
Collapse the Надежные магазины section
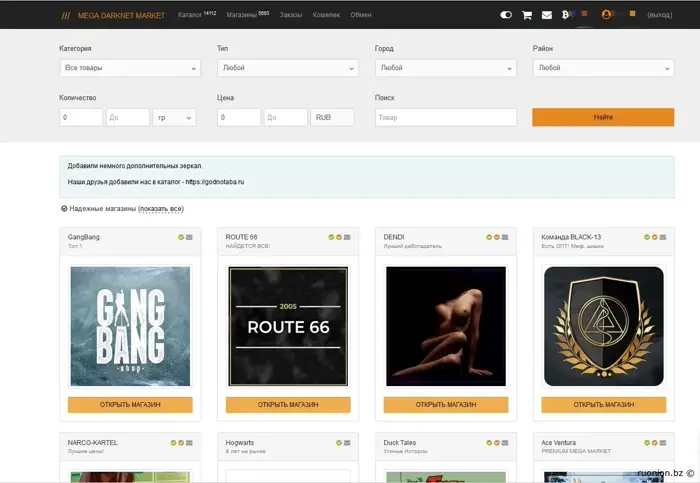64,209
